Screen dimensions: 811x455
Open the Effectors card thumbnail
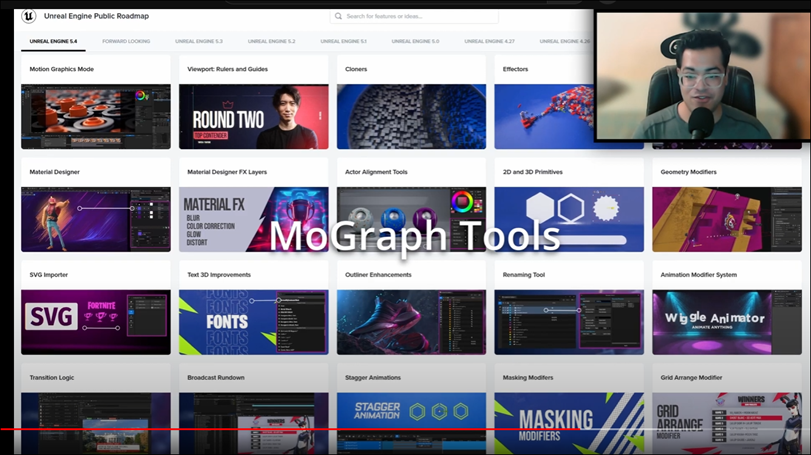pos(544,117)
